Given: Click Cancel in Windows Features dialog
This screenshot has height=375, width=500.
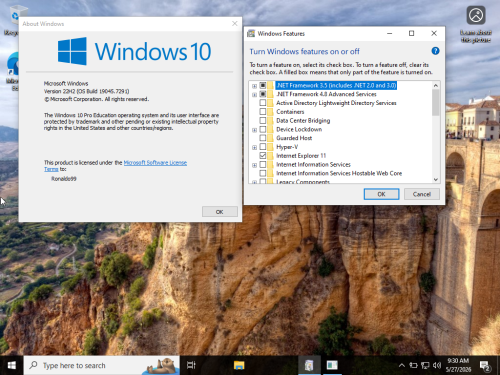Looking at the screenshot, I should (422, 194).
